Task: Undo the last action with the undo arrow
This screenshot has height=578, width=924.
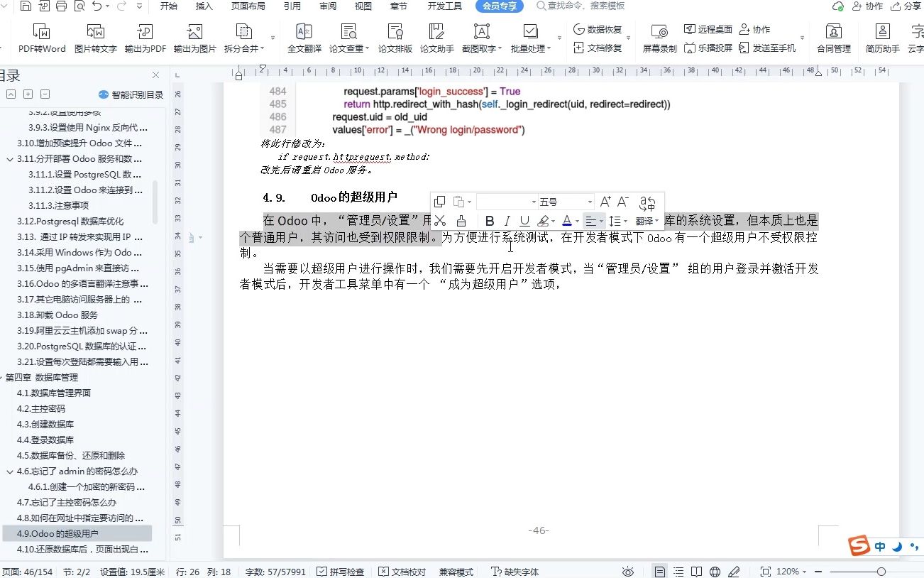Action: [x=97, y=6]
